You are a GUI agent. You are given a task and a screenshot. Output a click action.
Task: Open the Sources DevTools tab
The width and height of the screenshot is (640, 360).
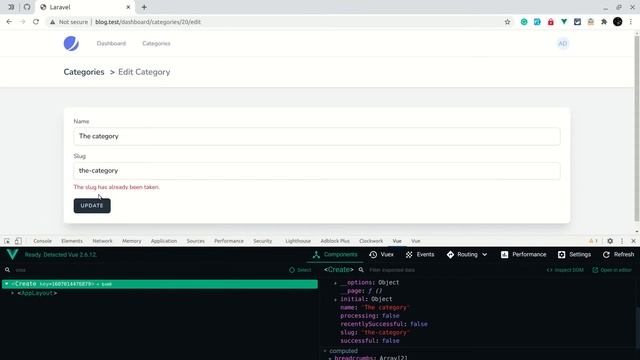pyautogui.click(x=196, y=241)
